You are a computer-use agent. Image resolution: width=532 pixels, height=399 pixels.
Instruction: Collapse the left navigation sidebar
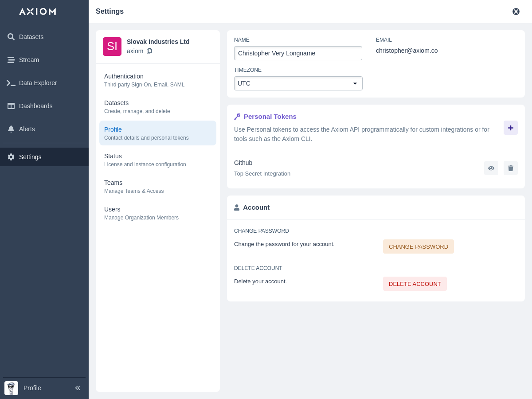point(78,388)
